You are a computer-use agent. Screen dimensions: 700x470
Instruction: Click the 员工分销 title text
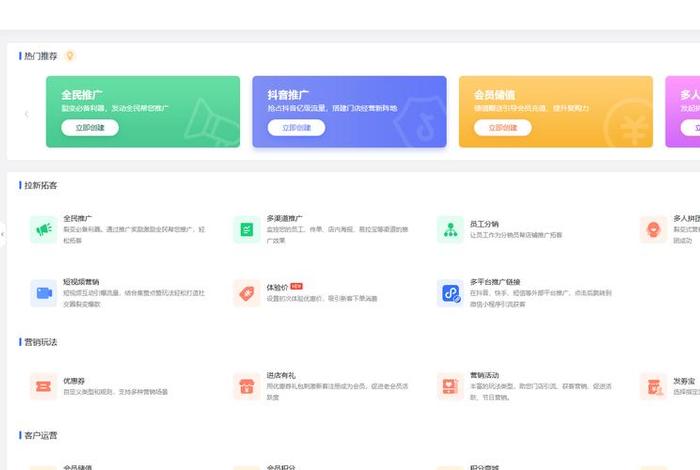pyautogui.click(x=484, y=224)
